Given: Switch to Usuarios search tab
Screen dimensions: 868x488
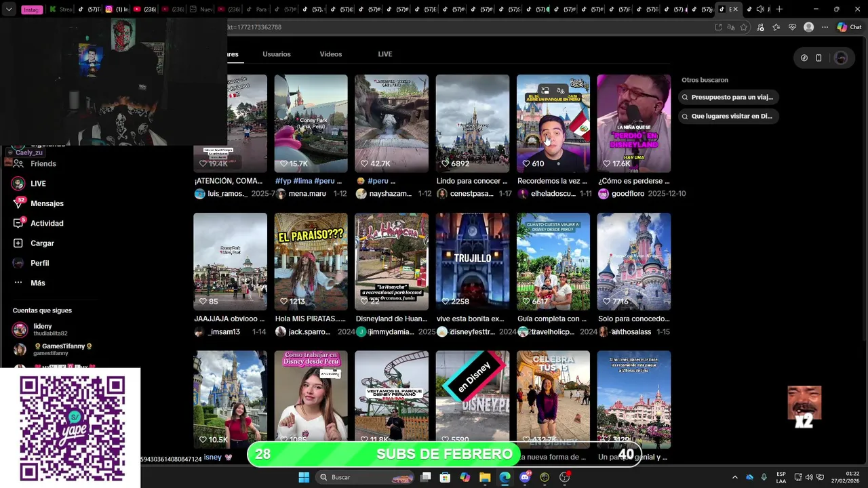Looking at the screenshot, I should (277, 54).
